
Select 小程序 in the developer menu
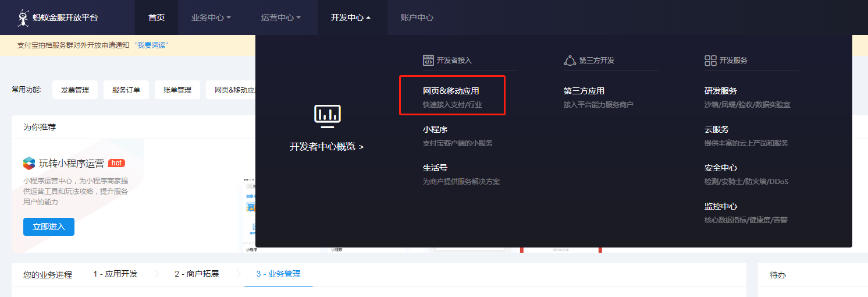point(435,129)
